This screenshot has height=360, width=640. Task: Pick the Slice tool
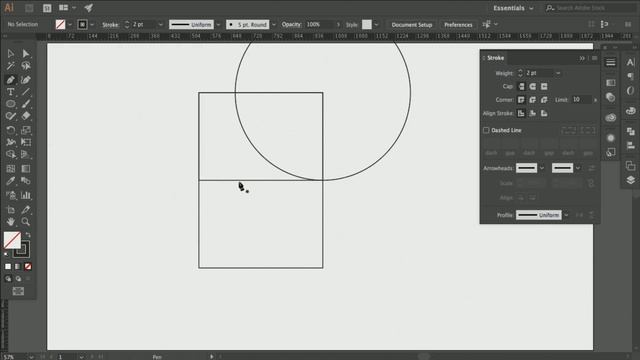(26, 209)
